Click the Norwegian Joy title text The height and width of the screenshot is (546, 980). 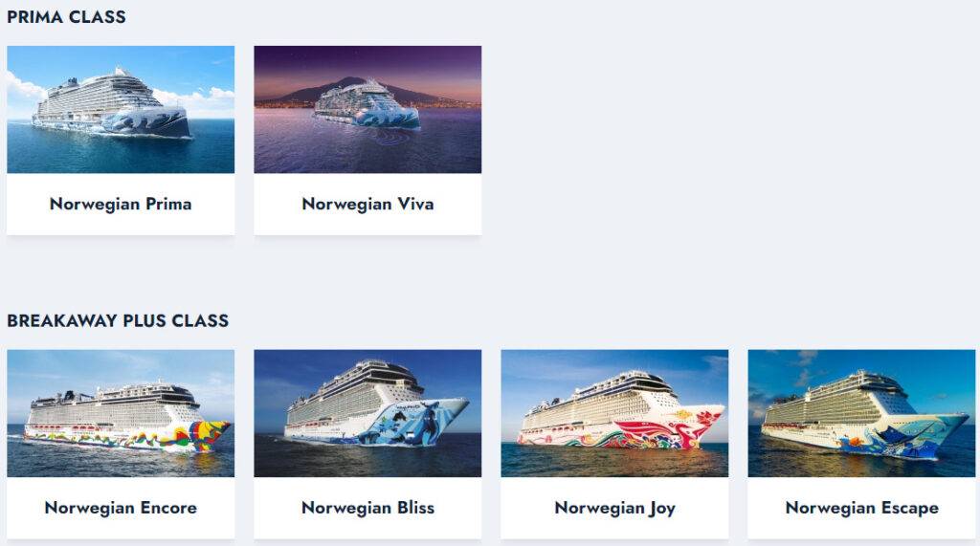[615, 509]
